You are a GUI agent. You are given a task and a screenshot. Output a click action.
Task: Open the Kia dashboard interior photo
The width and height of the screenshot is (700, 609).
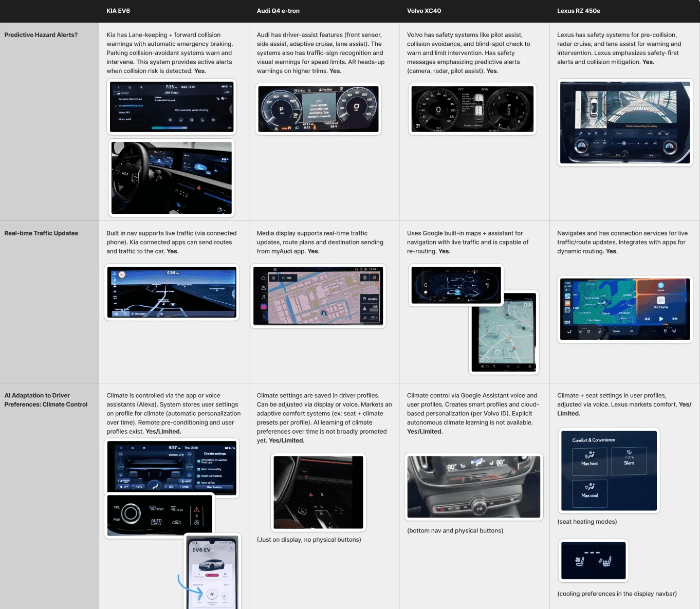click(x=171, y=178)
